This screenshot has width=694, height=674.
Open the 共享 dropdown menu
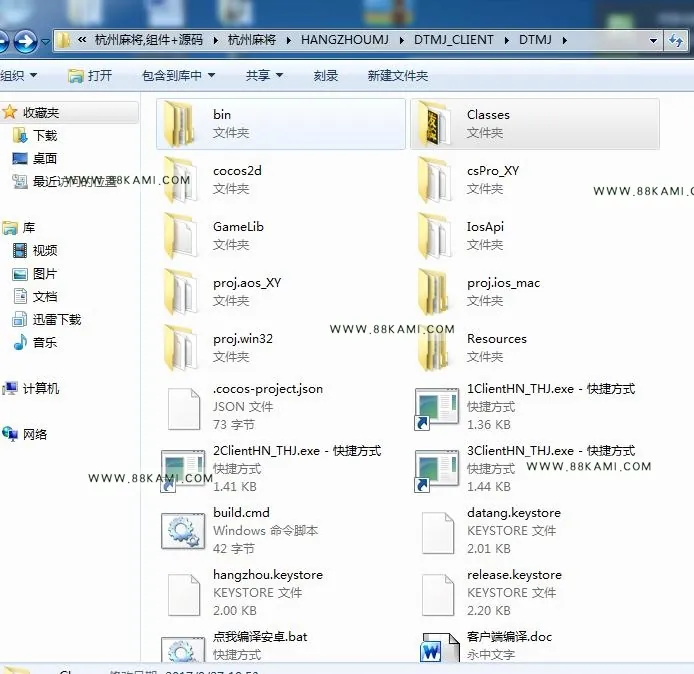tap(265, 76)
